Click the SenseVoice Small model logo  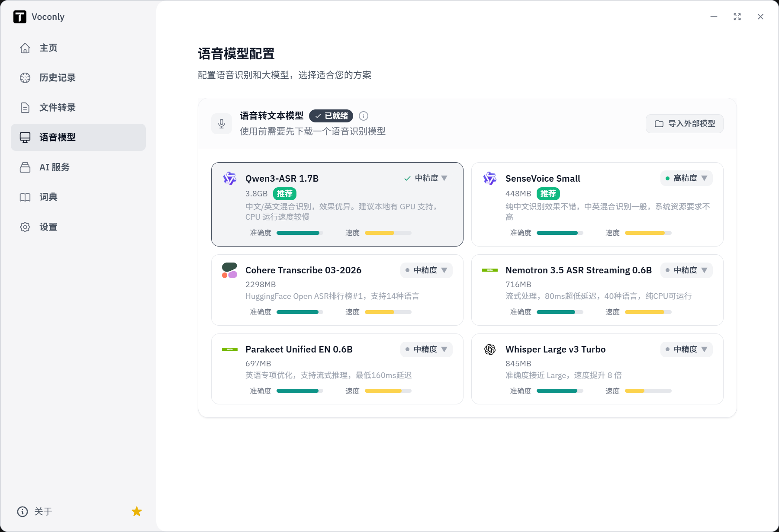490,178
